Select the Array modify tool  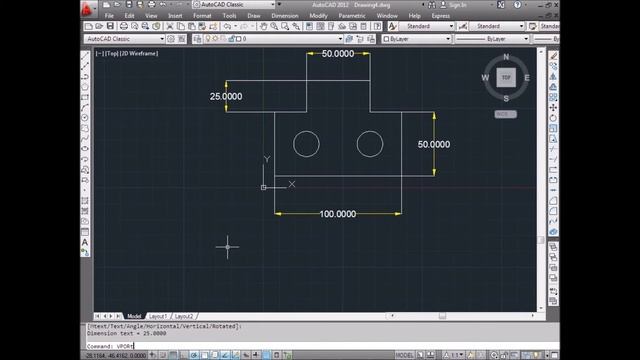pyautogui.click(x=553, y=97)
